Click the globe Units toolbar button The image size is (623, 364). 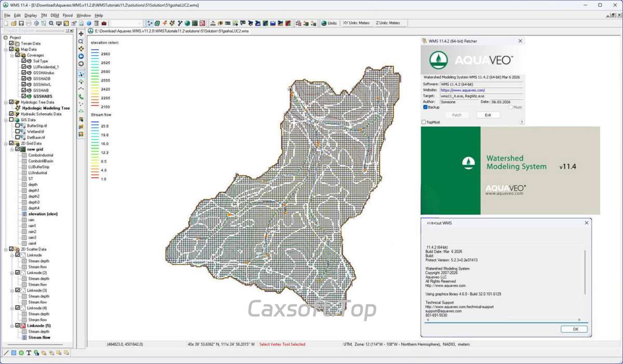coord(329,23)
